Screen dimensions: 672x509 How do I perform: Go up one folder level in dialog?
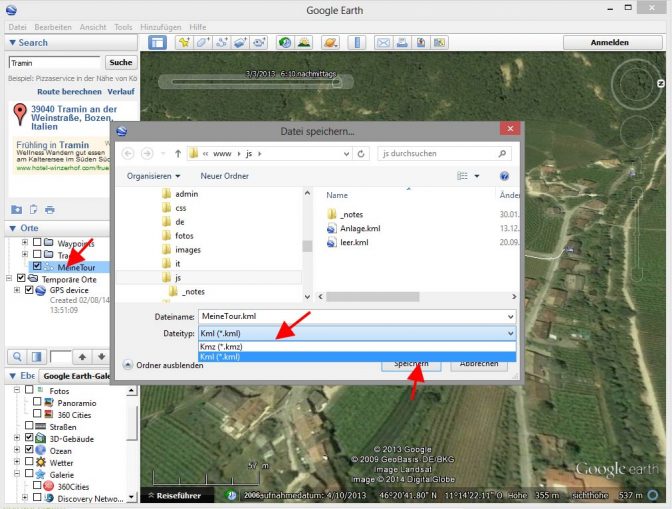click(x=178, y=153)
